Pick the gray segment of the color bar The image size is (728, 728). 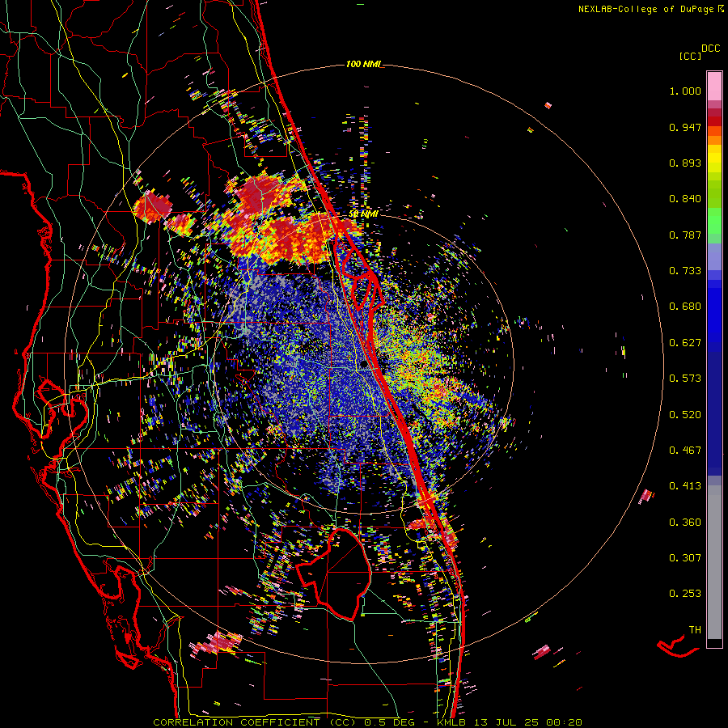tap(714, 562)
